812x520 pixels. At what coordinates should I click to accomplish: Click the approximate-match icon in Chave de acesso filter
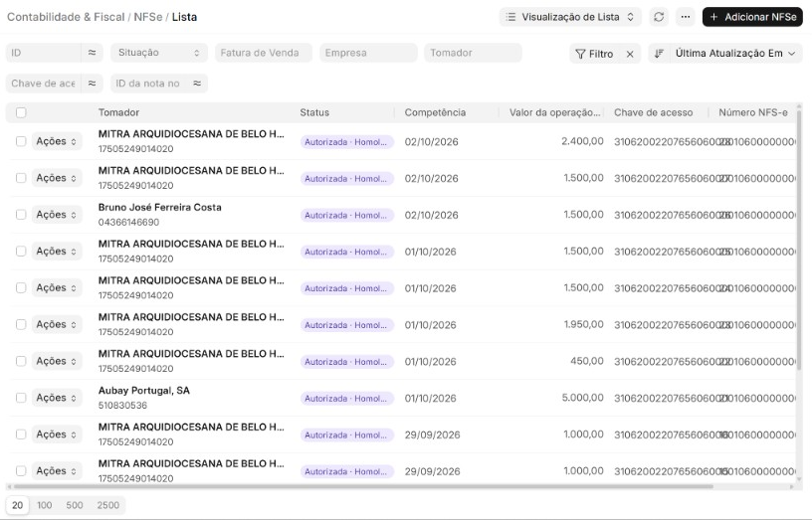pyautogui.click(x=92, y=84)
